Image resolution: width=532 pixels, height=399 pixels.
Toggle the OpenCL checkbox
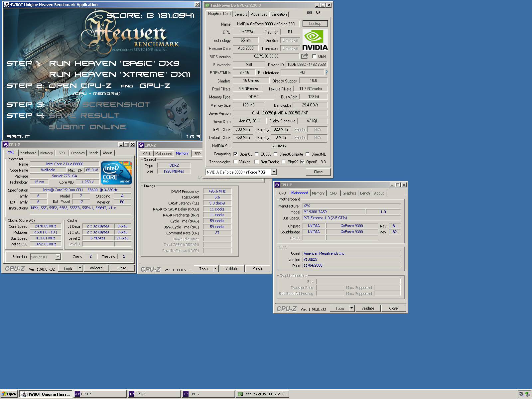[235, 154]
